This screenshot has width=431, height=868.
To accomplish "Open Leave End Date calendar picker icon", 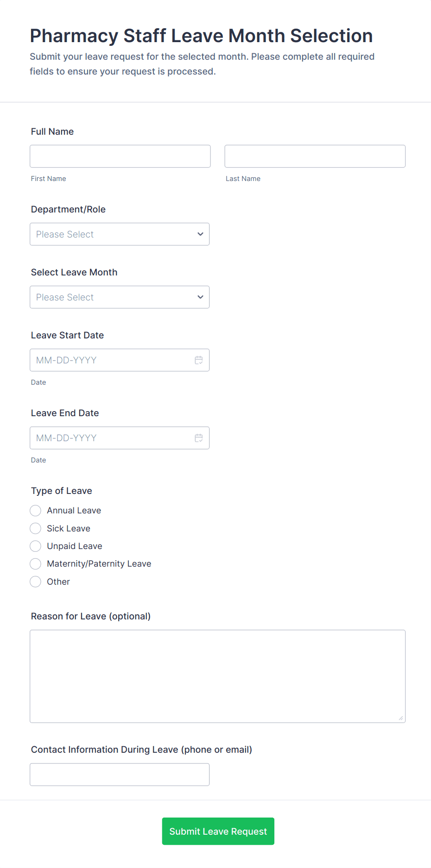I will click(x=199, y=438).
